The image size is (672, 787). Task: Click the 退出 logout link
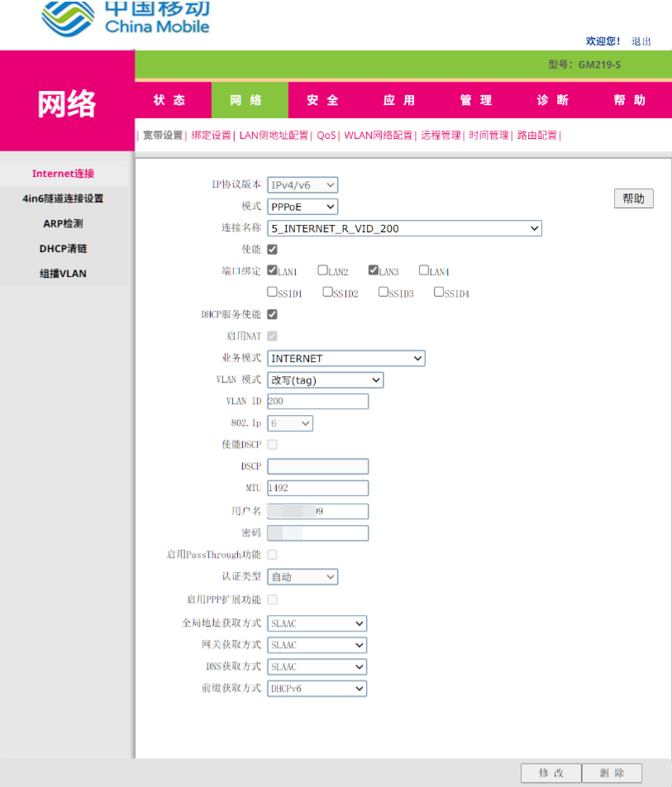(641, 41)
